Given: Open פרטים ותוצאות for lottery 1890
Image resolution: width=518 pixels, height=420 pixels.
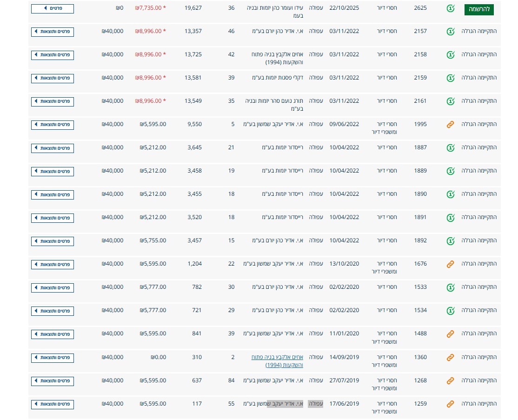Looking at the screenshot, I should click(x=53, y=194).
